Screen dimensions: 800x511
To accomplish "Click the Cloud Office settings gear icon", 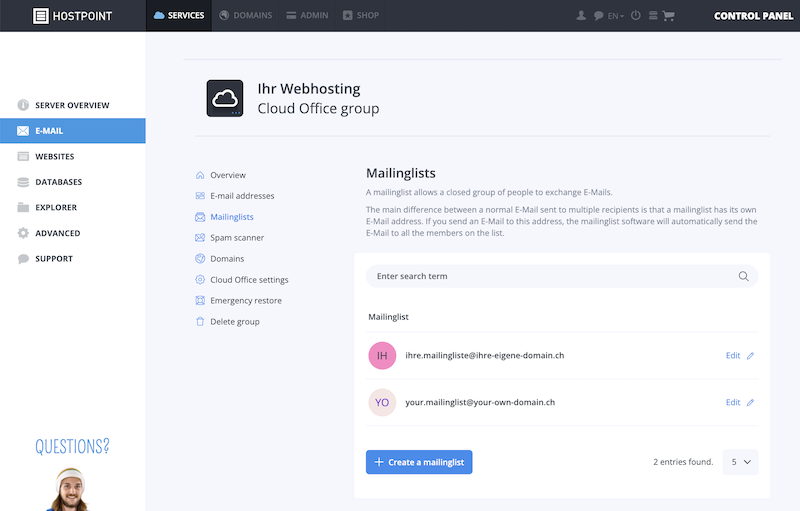I will pos(200,279).
